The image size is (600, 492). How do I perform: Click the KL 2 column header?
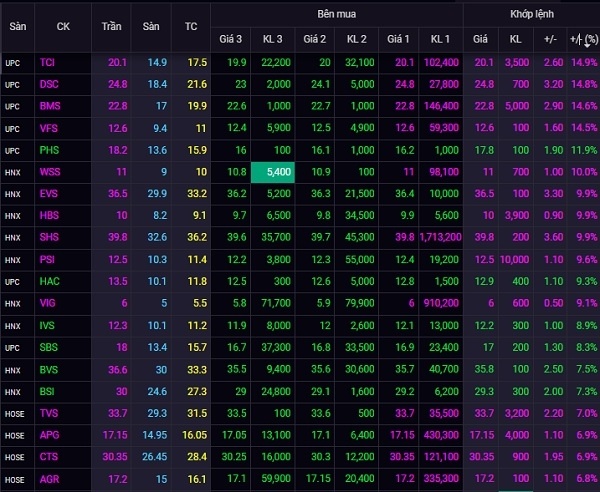[357, 39]
